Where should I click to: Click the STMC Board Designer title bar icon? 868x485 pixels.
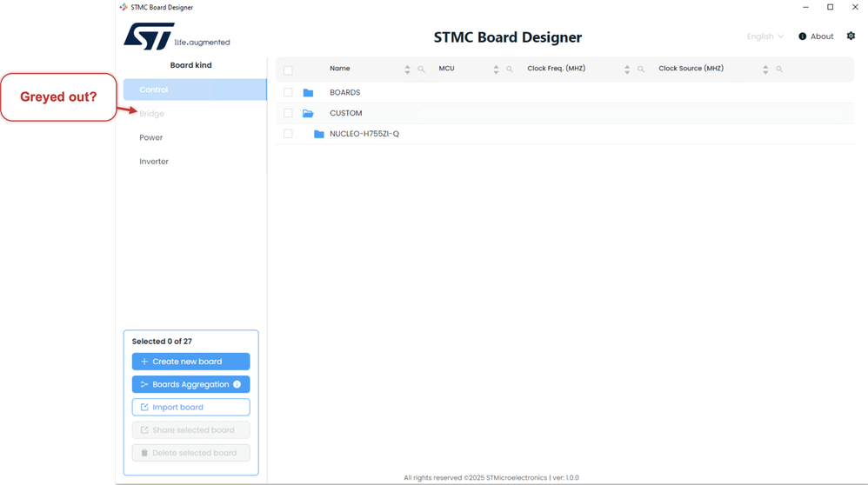click(124, 7)
